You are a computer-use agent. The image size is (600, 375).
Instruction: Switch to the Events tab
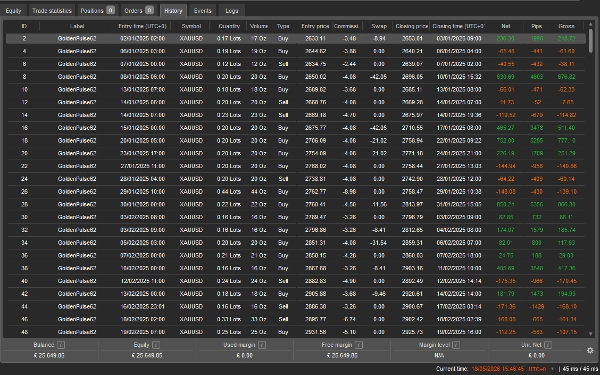click(202, 11)
